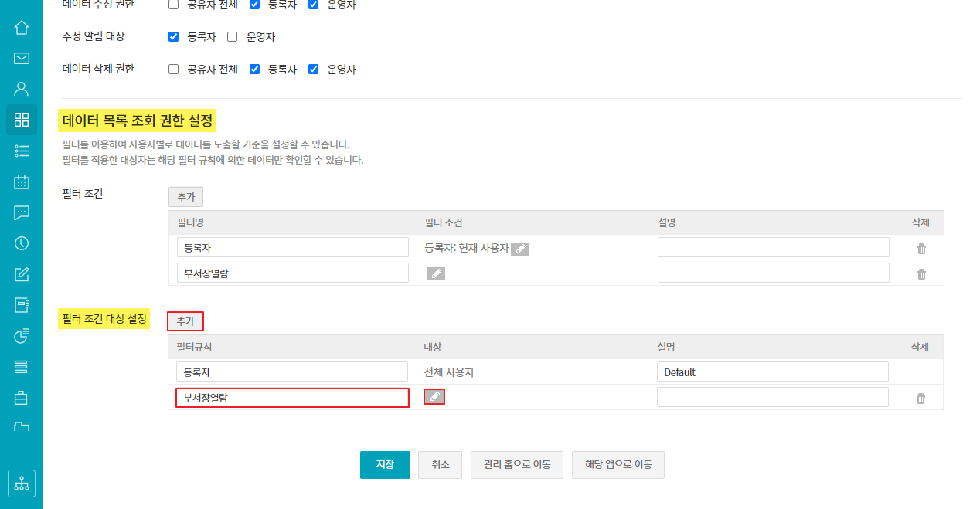
Task: Click the Default description field
Action: coord(772,372)
